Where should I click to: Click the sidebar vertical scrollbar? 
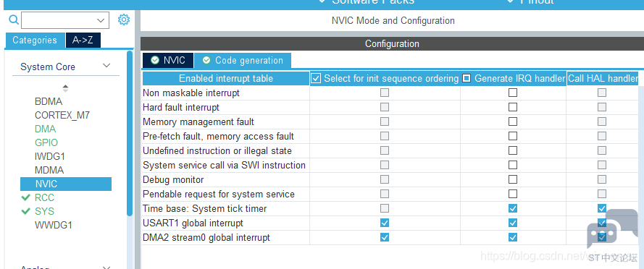pos(130,133)
